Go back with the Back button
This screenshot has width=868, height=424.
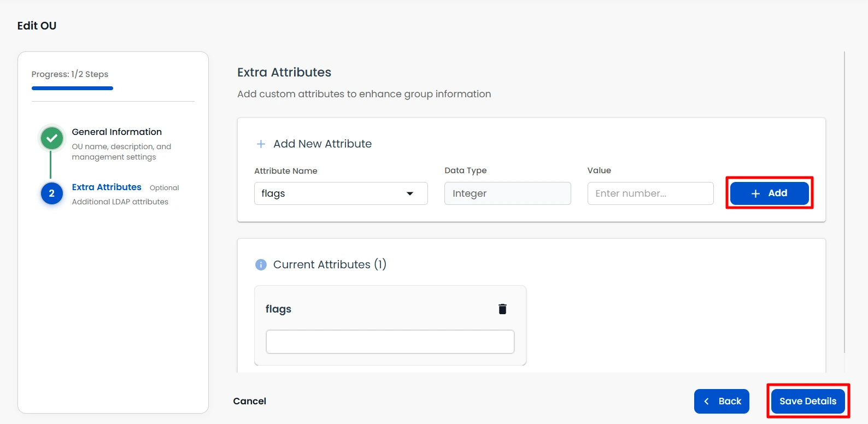(x=722, y=401)
